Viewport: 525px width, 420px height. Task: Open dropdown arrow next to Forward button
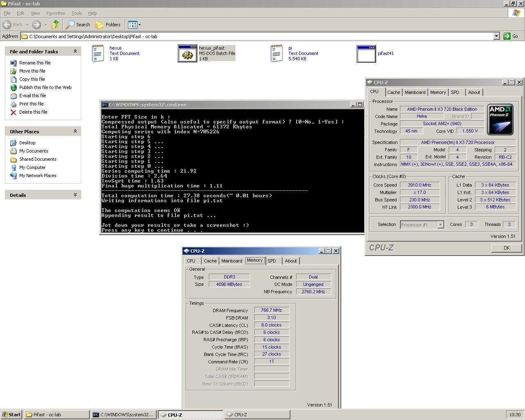click(x=46, y=25)
